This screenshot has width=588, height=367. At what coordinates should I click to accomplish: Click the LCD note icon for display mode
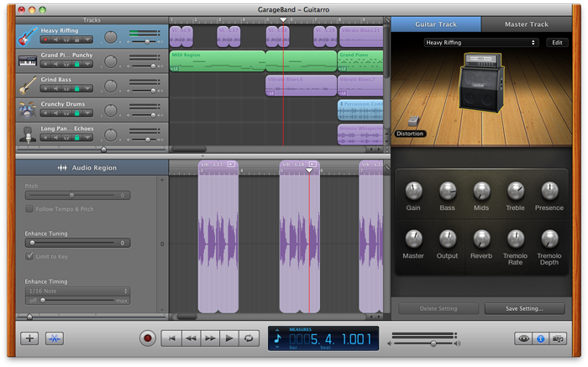point(277,338)
